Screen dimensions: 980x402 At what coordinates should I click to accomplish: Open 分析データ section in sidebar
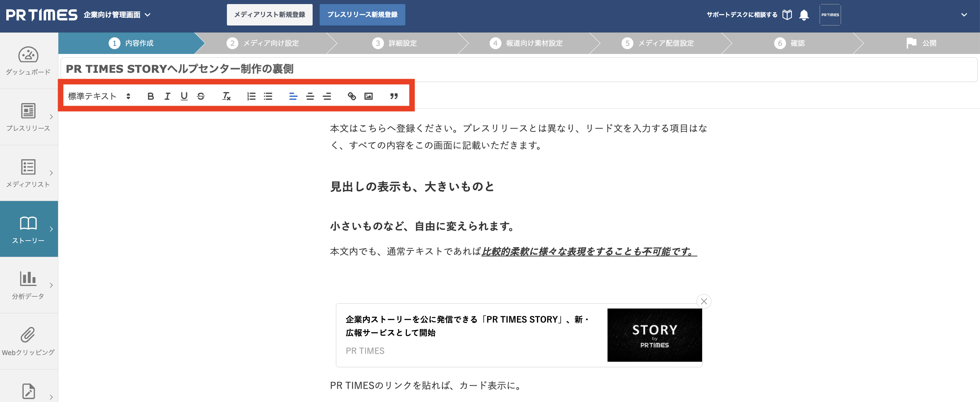click(28, 285)
